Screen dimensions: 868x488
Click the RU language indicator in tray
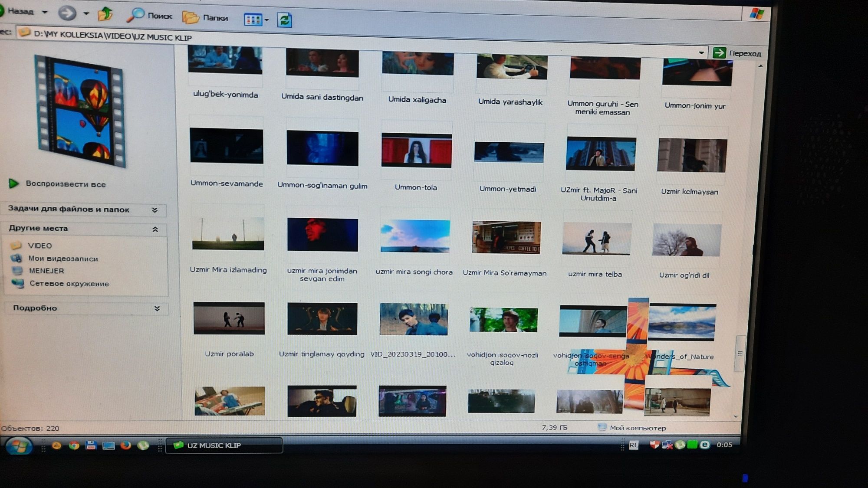pos(634,445)
